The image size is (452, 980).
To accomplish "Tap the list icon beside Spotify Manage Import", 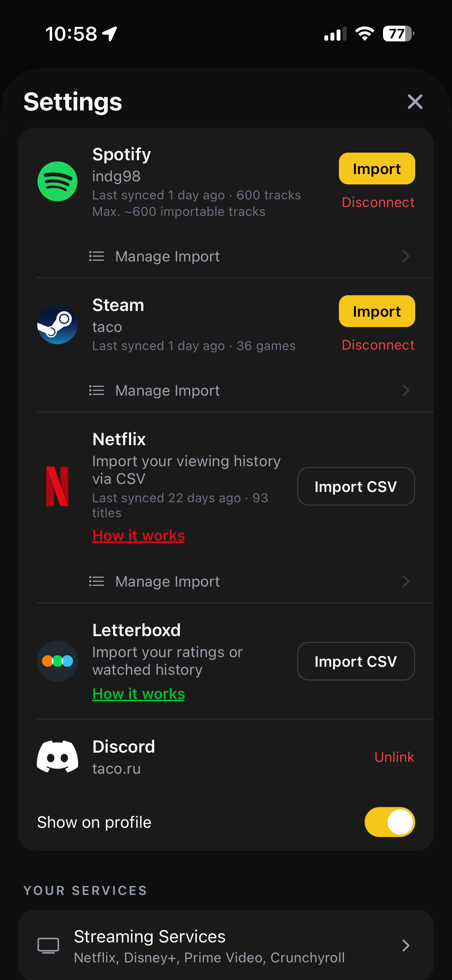I will click(x=97, y=256).
